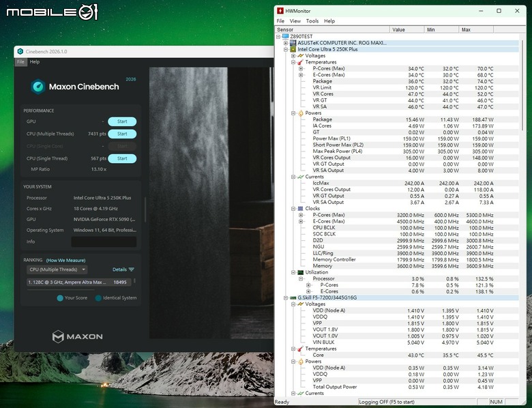The image size is (532, 408).
Task: Click the Info input field in Cinebench
Action: [104, 242]
